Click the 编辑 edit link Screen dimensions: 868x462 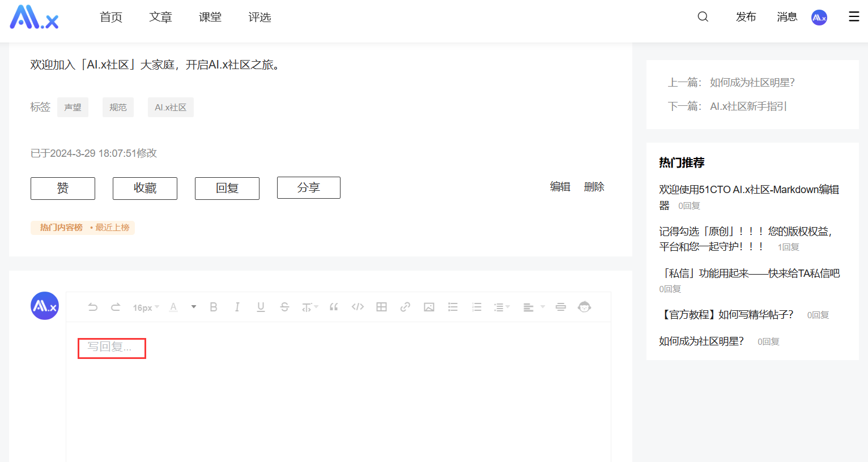(560, 187)
